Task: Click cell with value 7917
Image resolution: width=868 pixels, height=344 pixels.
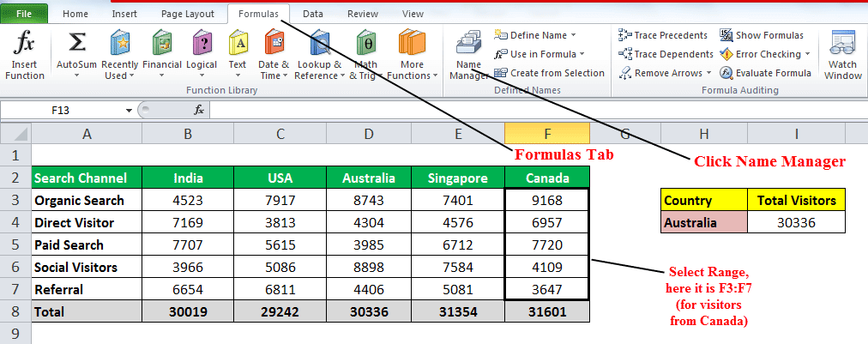Action: pos(280,200)
